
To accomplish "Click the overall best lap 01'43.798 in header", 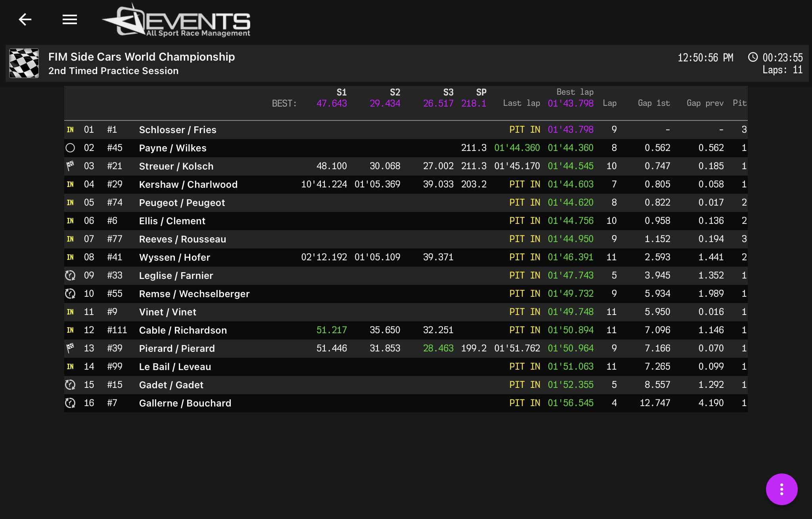I will point(571,104).
